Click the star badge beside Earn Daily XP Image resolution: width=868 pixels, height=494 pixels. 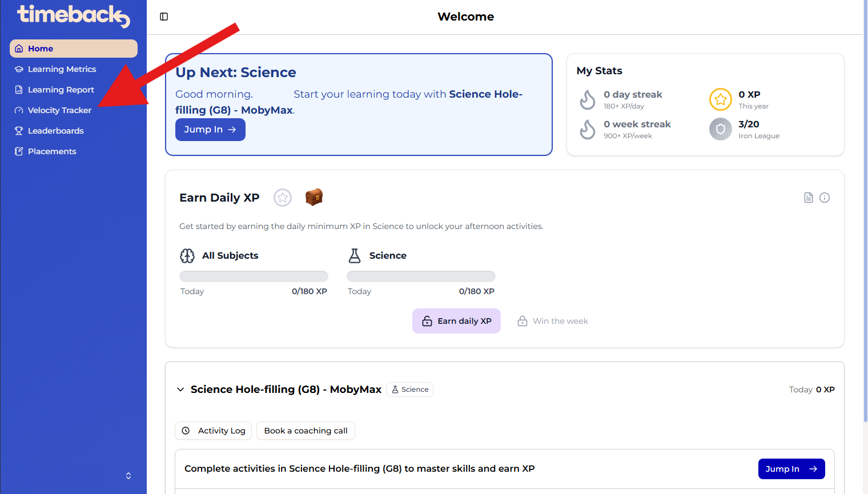pos(283,198)
